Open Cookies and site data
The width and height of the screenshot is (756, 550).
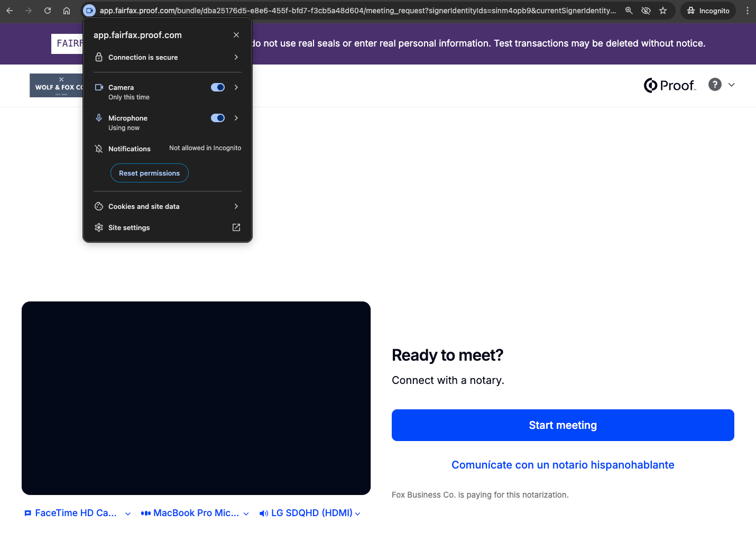[x=168, y=206]
